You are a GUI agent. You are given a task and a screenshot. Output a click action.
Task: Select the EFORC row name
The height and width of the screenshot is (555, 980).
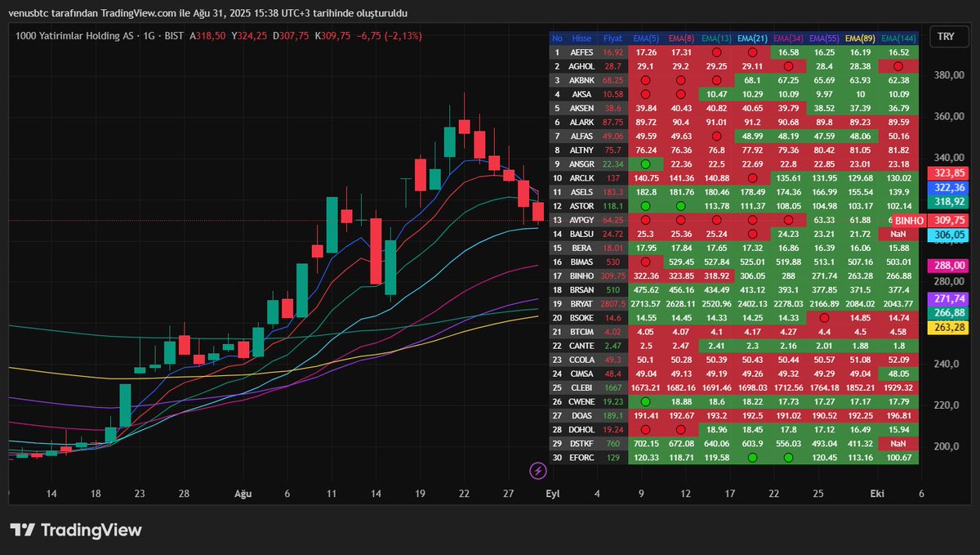581,458
